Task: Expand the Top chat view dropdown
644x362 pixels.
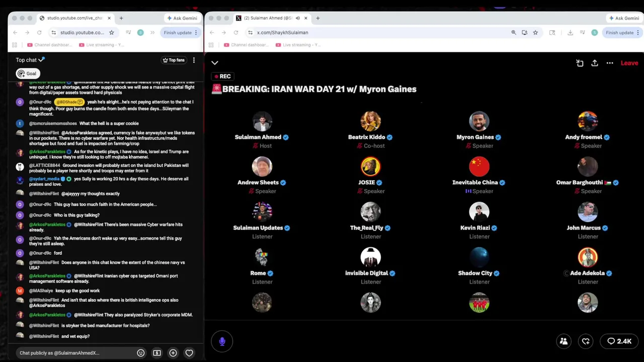Action: click(30, 60)
